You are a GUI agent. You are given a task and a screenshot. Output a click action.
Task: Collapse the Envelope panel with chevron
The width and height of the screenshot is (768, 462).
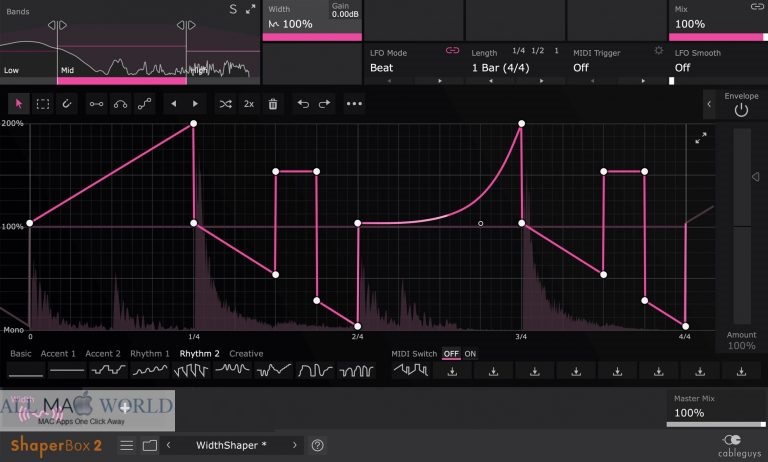709,104
